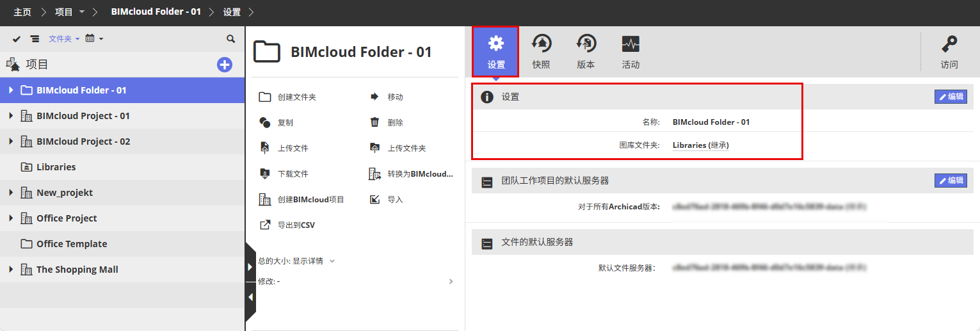Open the Activity (活动) tab
Screen dimensions: 980x331
[631, 52]
